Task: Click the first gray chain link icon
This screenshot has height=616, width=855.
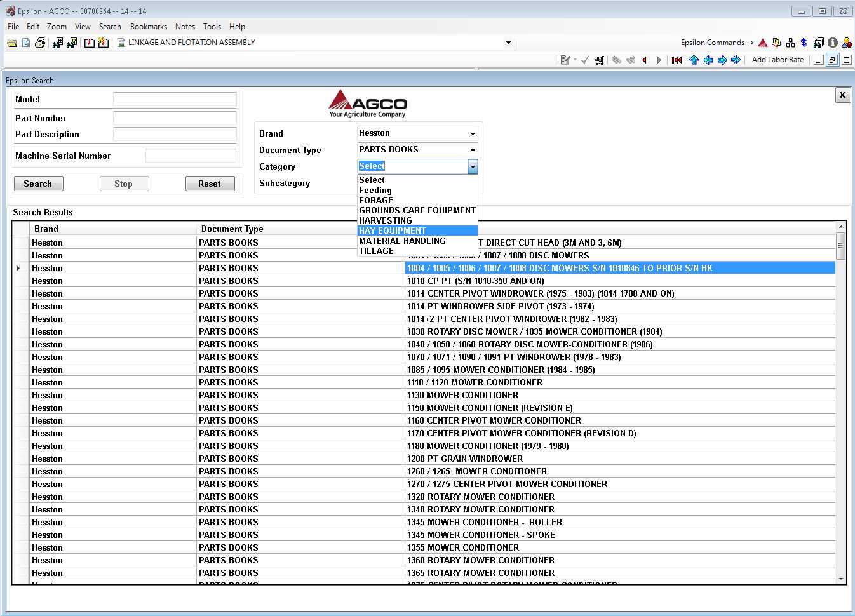Action: tap(617, 60)
